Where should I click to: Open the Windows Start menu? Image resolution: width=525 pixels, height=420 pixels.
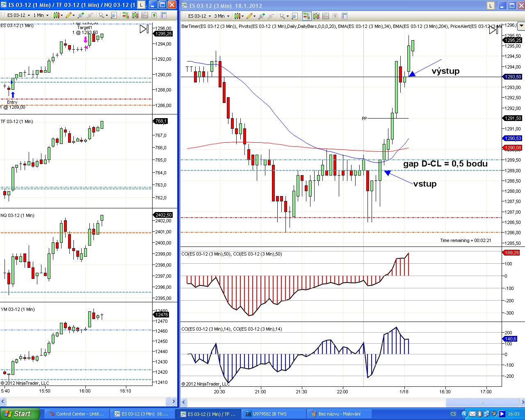click(20, 414)
